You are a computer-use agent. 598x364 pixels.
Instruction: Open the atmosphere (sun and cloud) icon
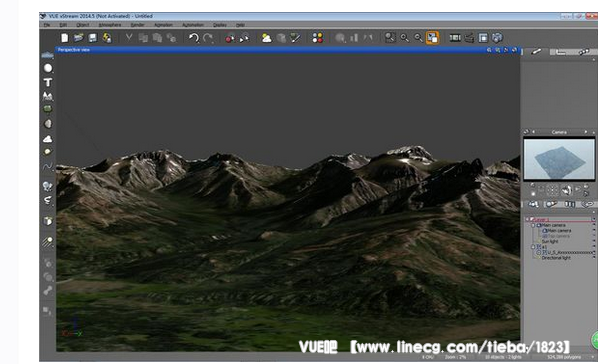tap(266, 38)
